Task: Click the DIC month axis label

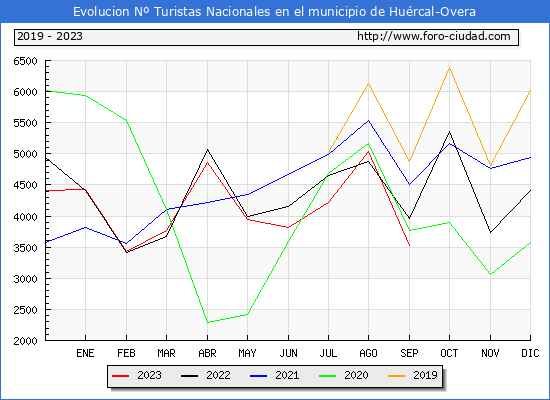Action: point(530,353)
